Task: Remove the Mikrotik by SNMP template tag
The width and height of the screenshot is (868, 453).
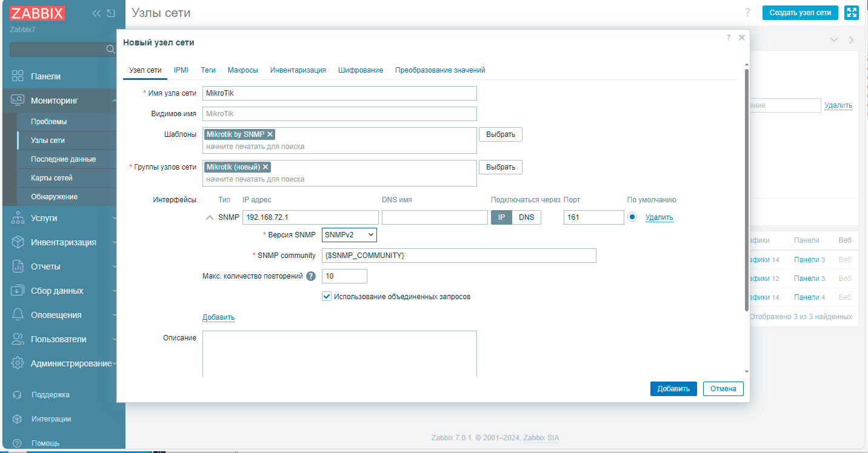Action: pos(270,134)
